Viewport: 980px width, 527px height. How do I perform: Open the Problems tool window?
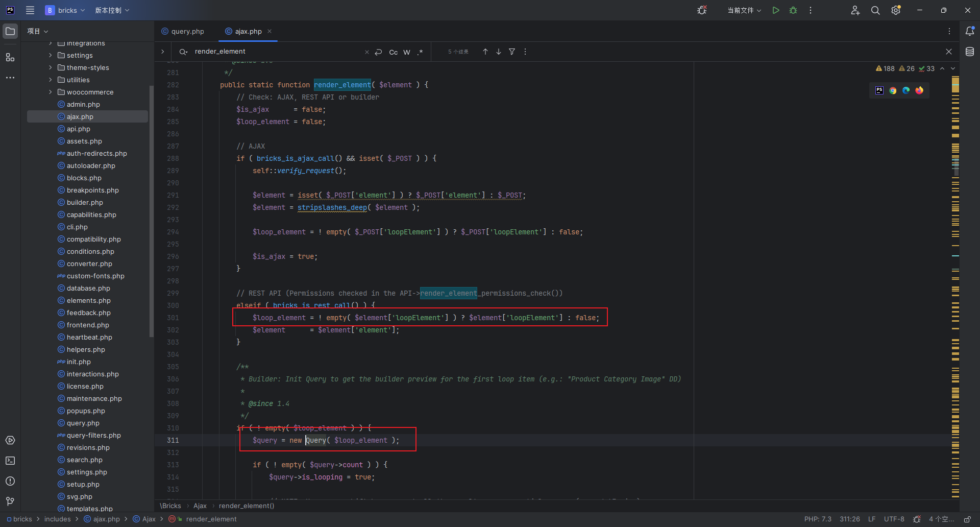tap(10, 481)
